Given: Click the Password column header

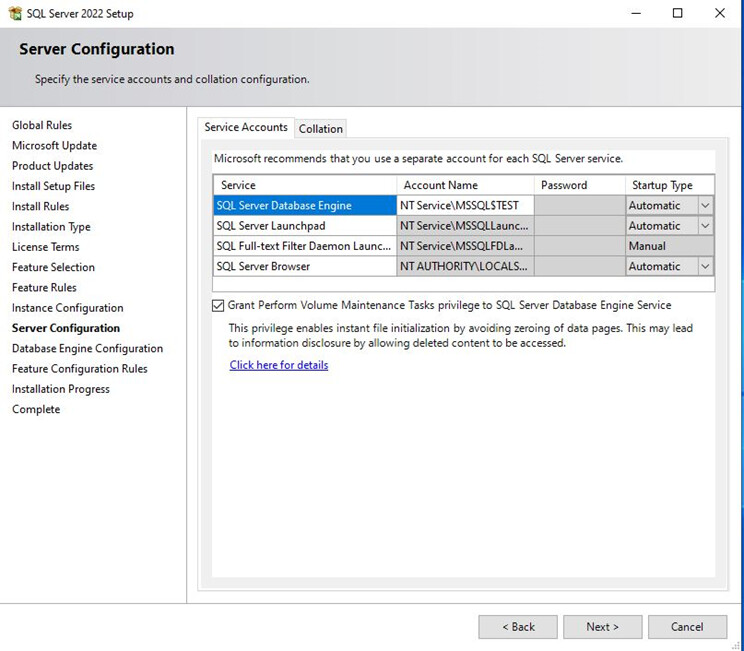Looking at the screenshot, I should (x=580, y=185).
